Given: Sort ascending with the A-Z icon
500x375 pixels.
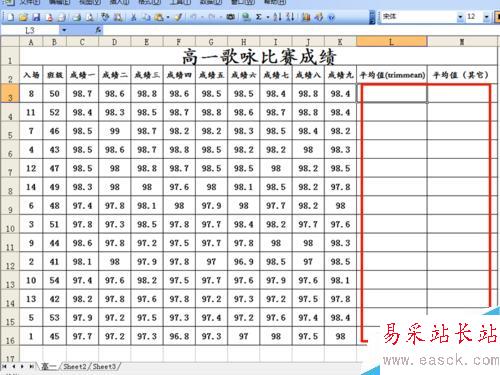Looking at the screenshot, I should (277, 17).
